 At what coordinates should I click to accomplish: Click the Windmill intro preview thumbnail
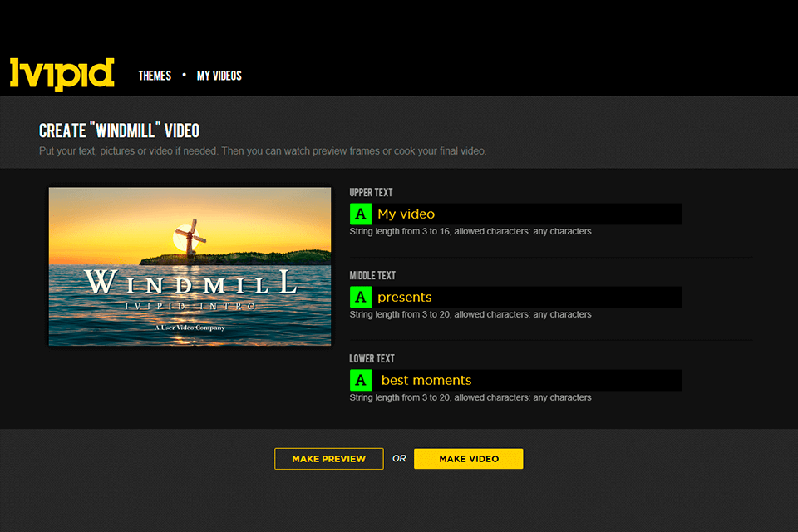pyautogui.click(x=190, y=266)
